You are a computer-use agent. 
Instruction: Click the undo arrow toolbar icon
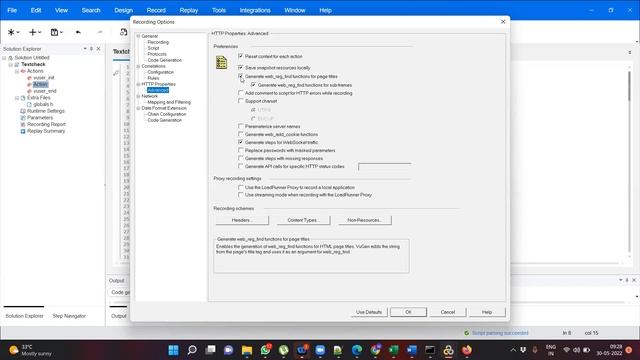(x=78, y=32)
